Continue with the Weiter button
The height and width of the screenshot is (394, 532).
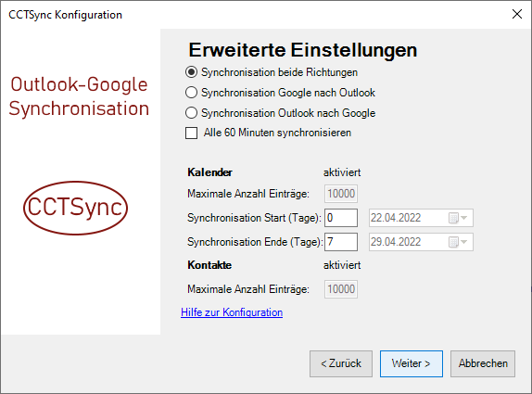(412, 363)
